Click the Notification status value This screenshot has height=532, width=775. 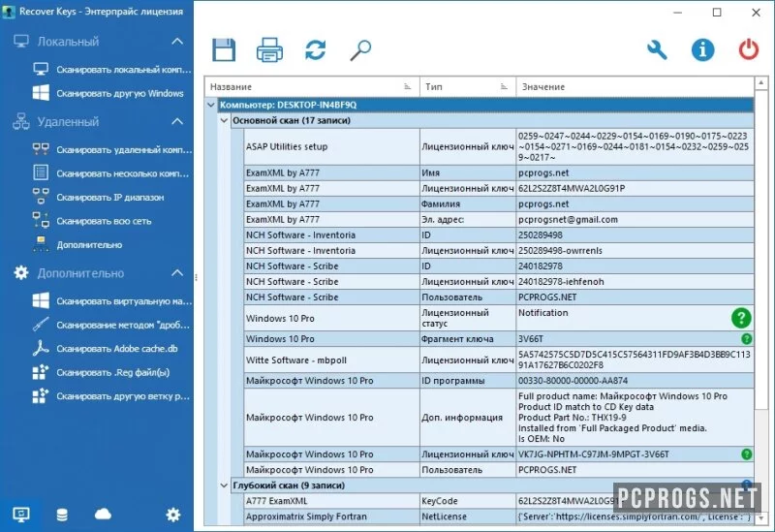pyautogui.click(x=542, y=312)
